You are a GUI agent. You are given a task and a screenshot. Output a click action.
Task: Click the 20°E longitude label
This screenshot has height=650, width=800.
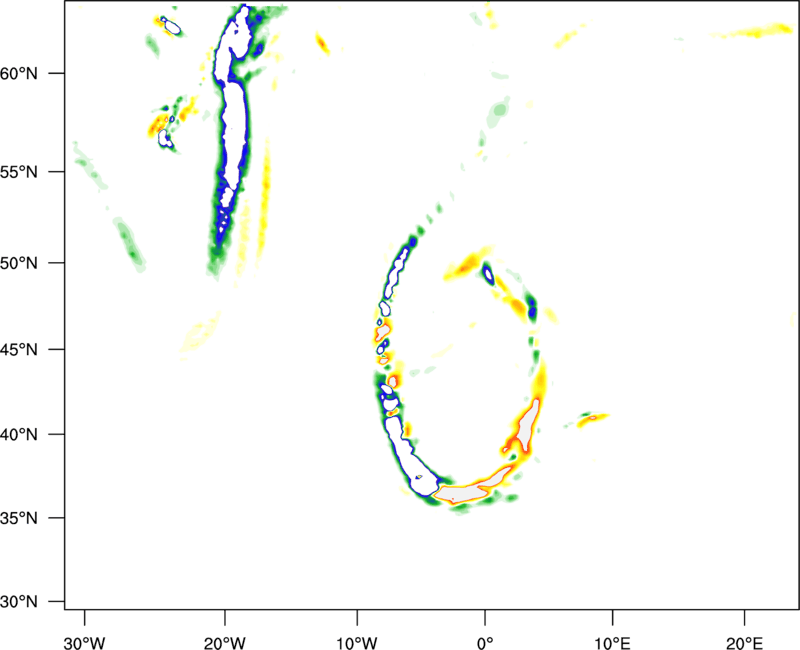tap(744, 643)
